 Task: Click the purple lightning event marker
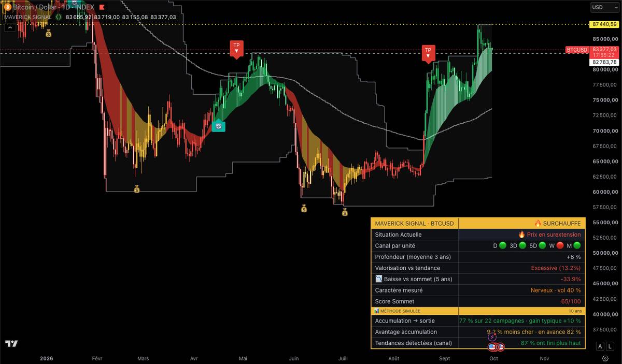492,337
